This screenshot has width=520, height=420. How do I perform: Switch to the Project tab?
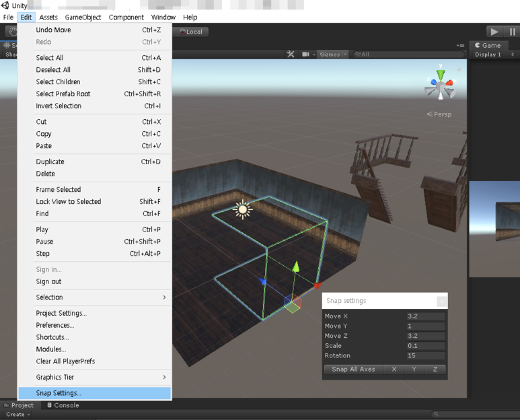click(19, 405)
